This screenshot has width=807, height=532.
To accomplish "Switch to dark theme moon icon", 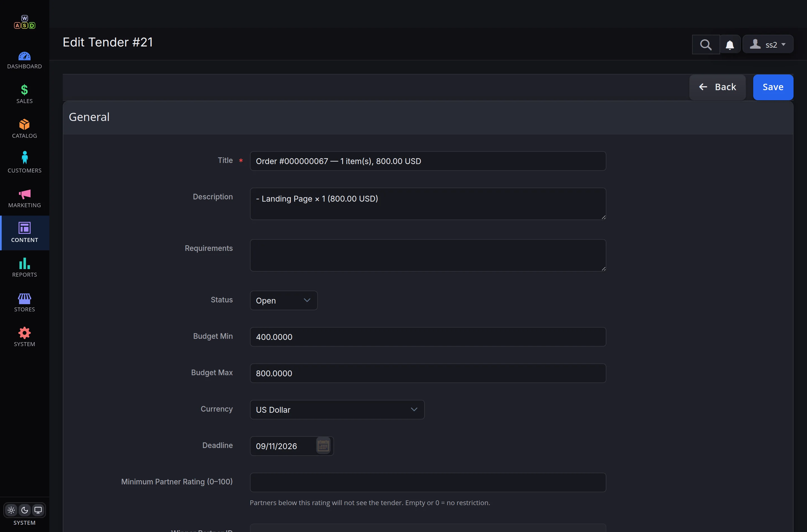I will 24,510.
